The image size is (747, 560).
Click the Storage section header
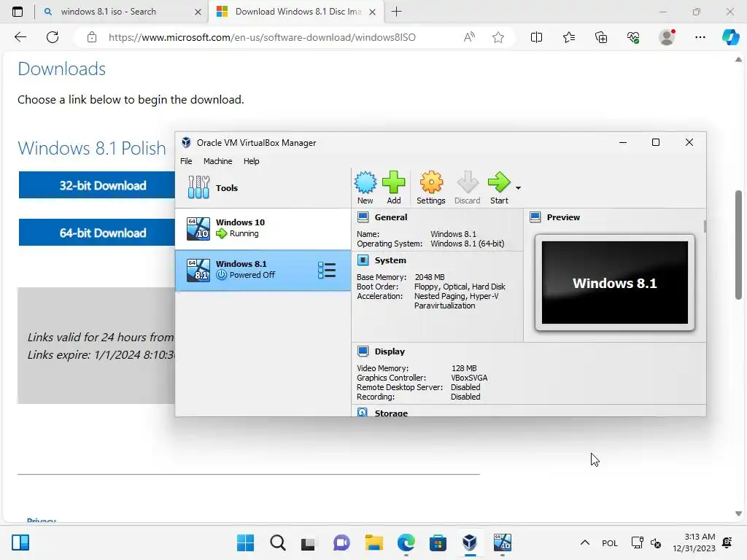pyautogui.click(x=391, y=413)
